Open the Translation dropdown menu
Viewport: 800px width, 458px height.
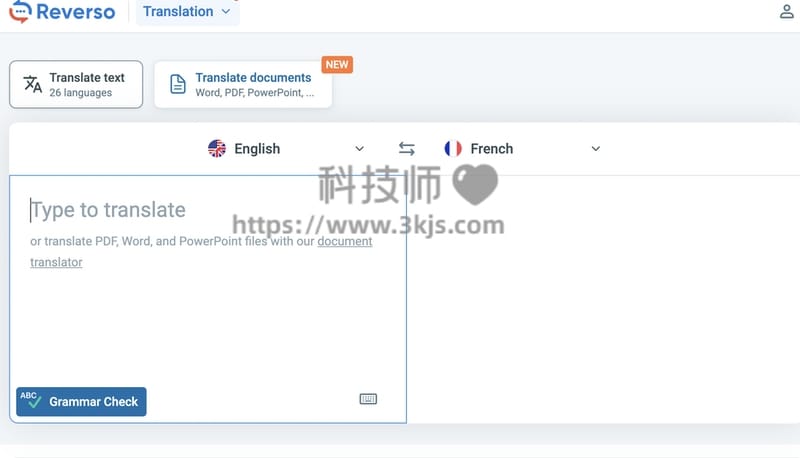click(187, 11)
